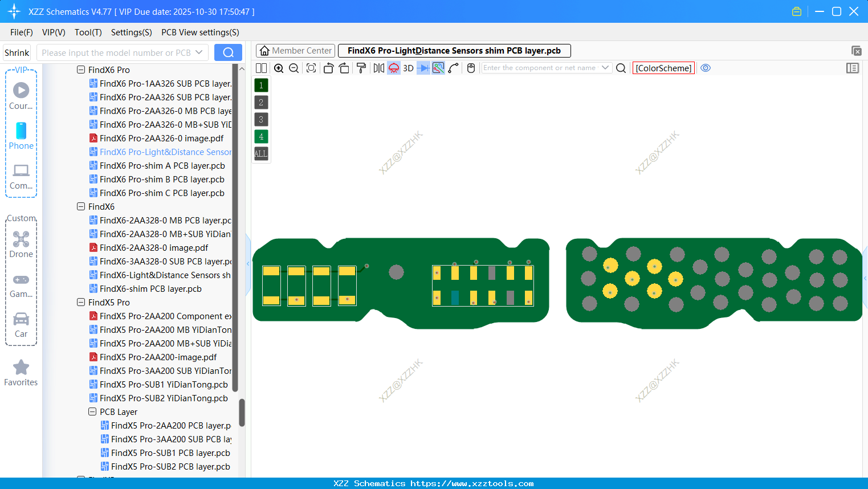
Task: Toggle PCB layer 1
Action: coord(261,85)
